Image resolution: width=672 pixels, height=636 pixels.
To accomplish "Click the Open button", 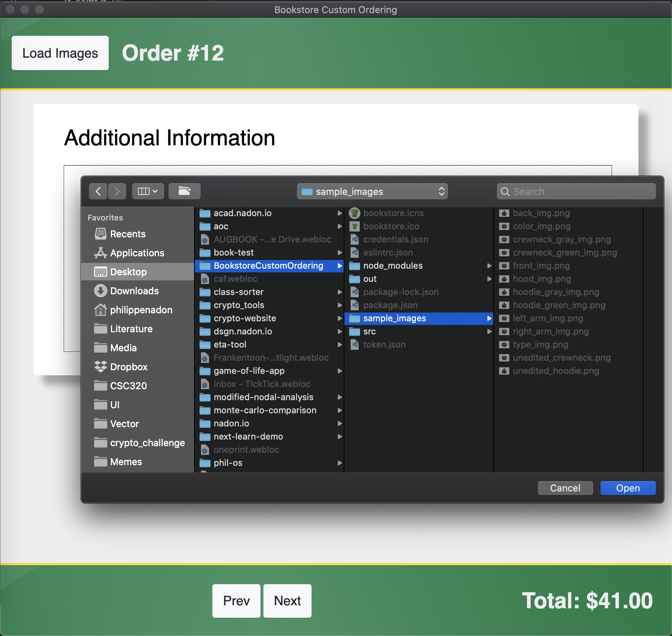I will pos(627,488).
